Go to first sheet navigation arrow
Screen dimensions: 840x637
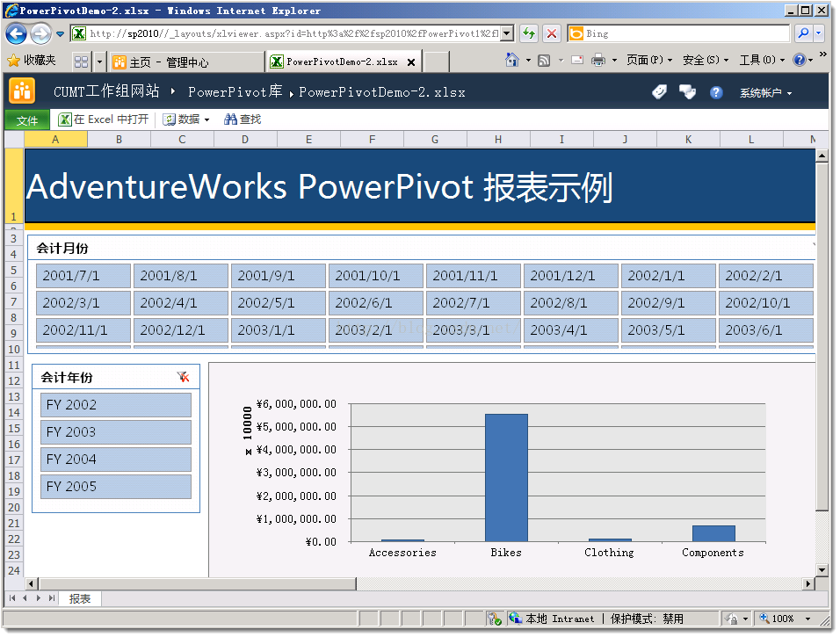(x=12, y=597)
